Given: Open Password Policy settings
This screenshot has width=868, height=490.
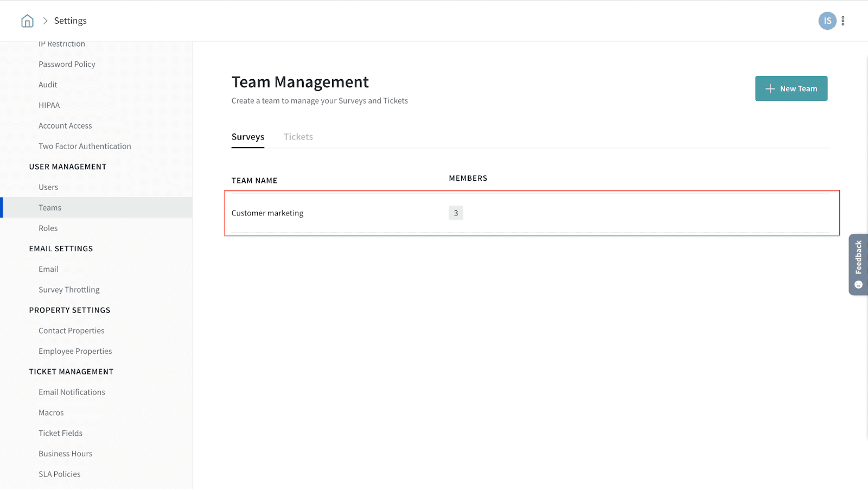Looking at the screenshot, I should (x=67, y=64).
